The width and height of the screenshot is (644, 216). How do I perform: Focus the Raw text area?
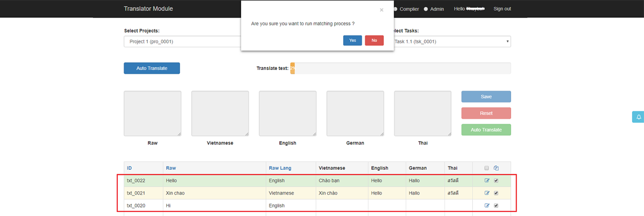pos(152,114)
